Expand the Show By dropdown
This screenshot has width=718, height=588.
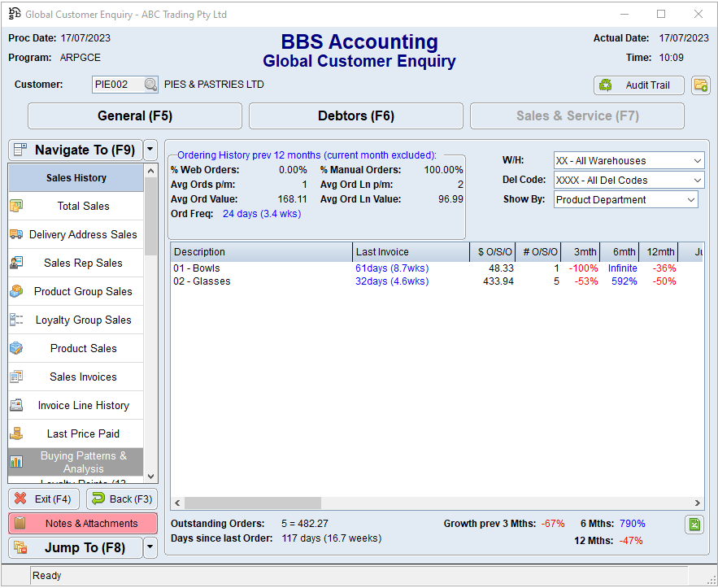[625, 200]
